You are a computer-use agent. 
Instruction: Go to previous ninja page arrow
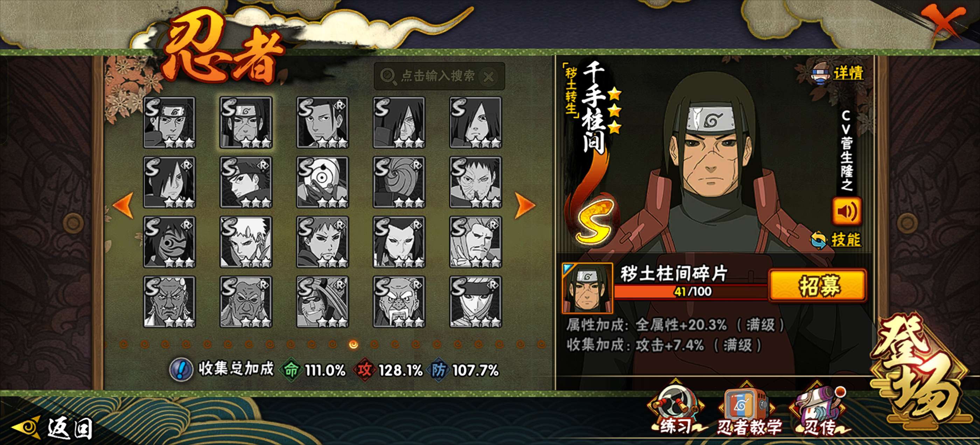[123, 205]
